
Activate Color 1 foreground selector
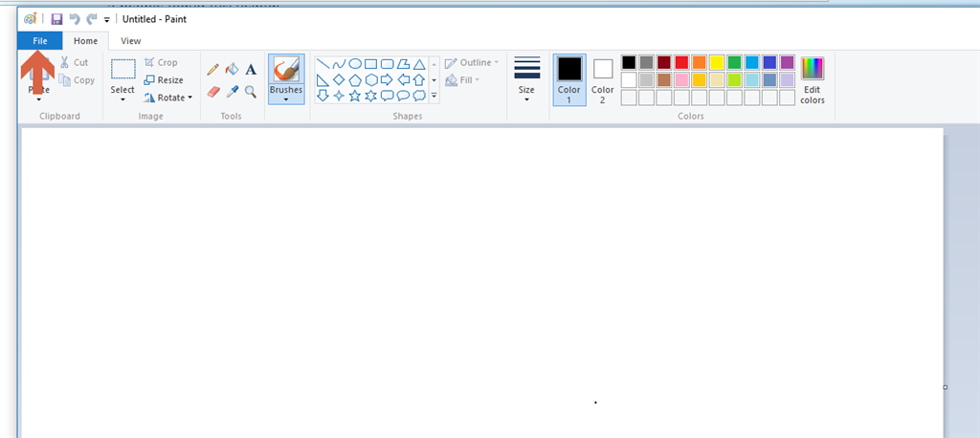(x=569, y=80)
